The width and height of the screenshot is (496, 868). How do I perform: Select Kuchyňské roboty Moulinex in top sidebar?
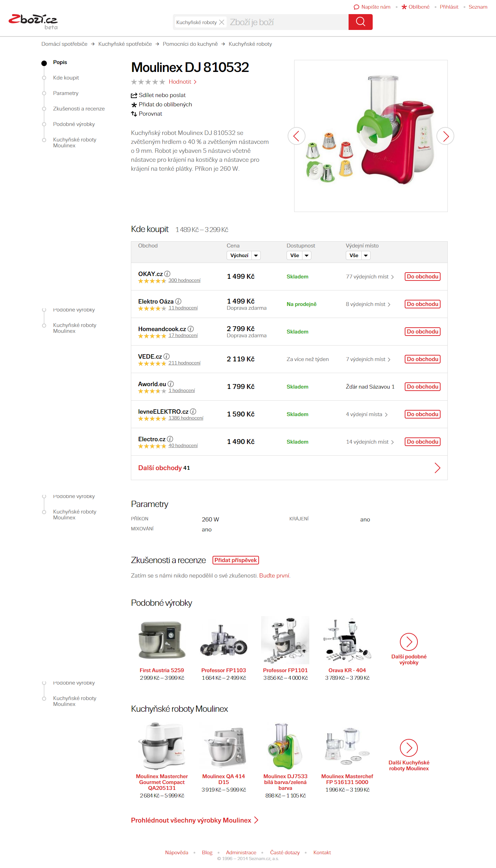pyautogui.click(x=74, y=142)
